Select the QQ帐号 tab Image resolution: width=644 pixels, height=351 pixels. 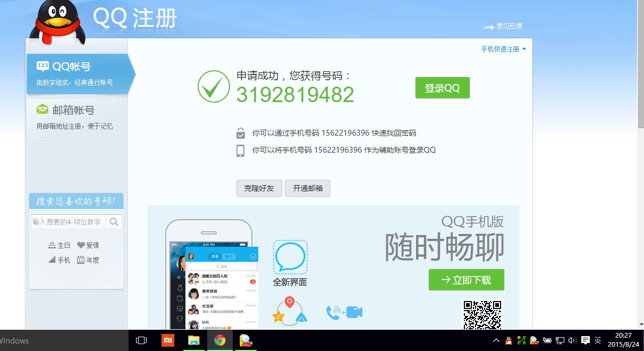[80, 74]
